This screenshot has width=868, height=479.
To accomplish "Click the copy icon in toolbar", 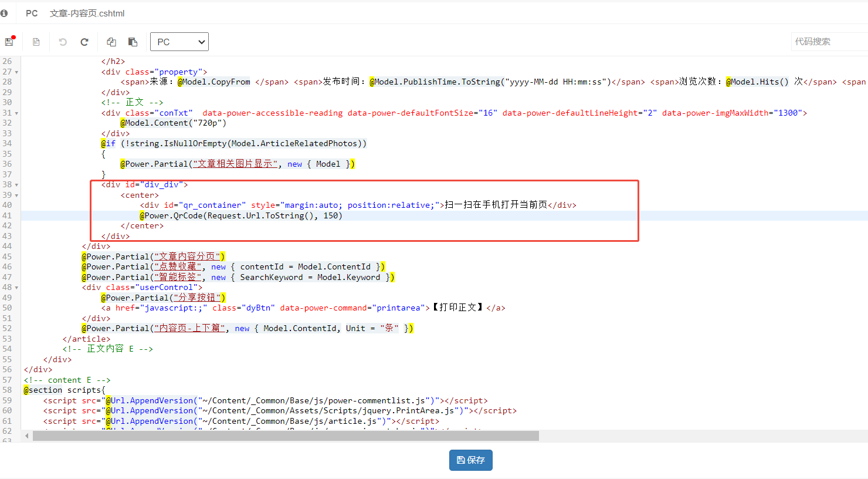I will pyautogui.click(x=111, y=42).
